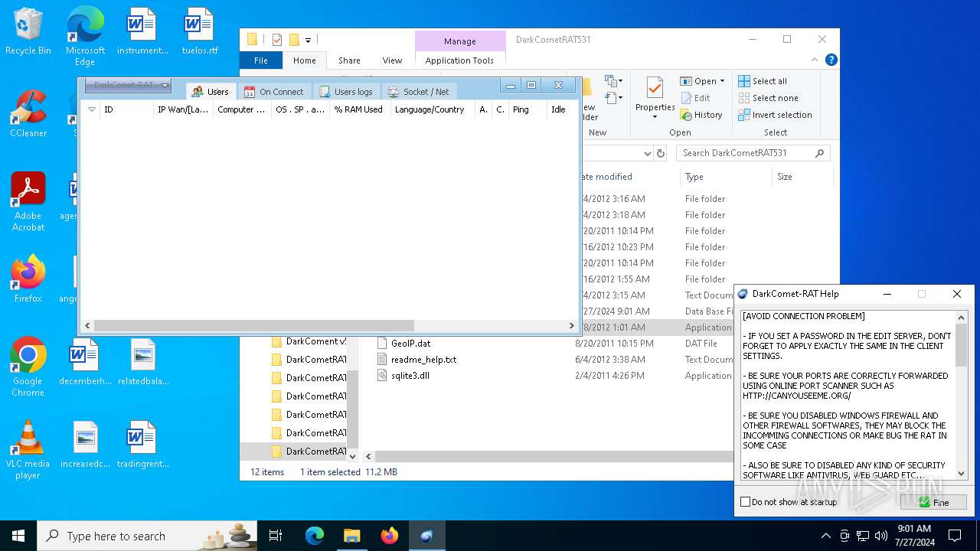This screenshot has height=551, width=980.
Task: Open the Users logs tab
Action: point(345,92)
